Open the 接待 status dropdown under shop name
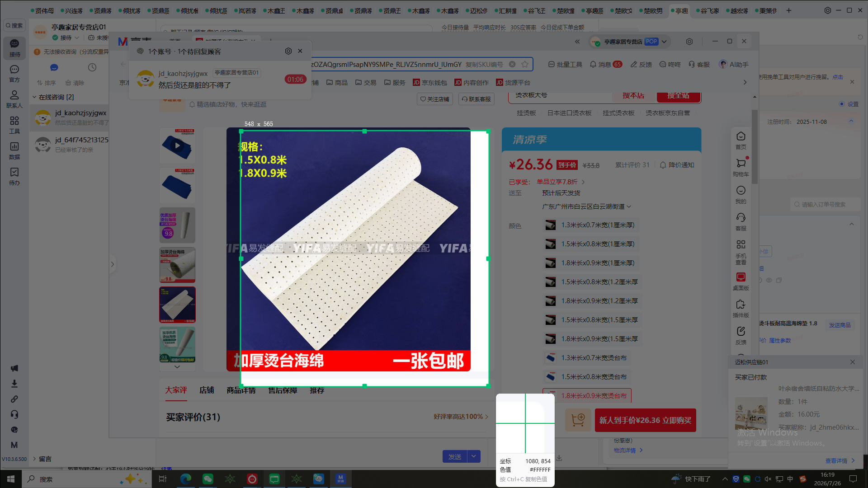This screenshot has height=488, width=868. [66, 38]
